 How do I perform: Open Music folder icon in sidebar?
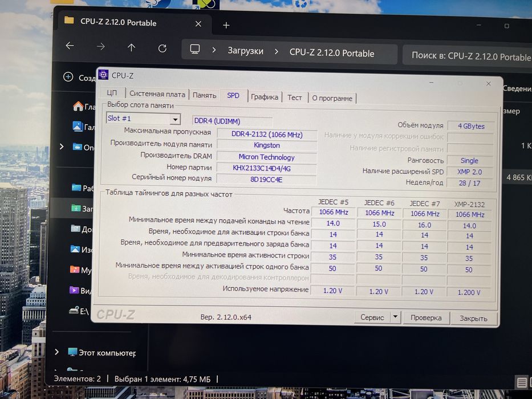point(75,270)
